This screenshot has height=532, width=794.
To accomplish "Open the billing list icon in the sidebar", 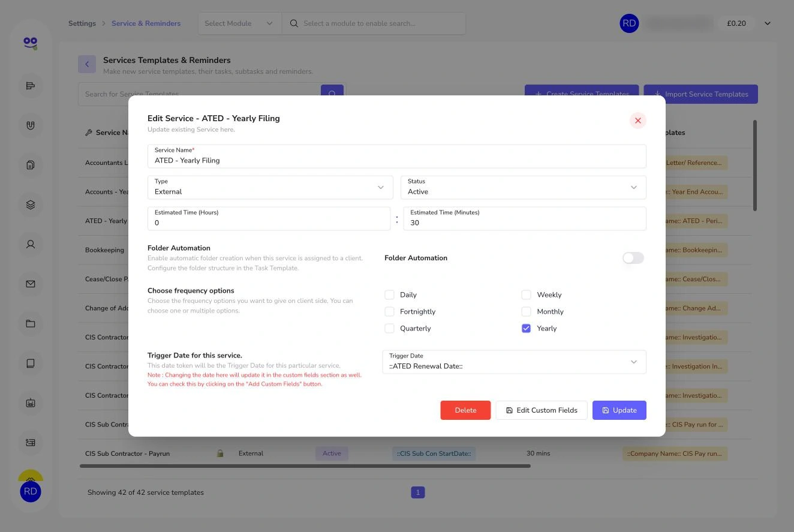I will tap(31, 443).
